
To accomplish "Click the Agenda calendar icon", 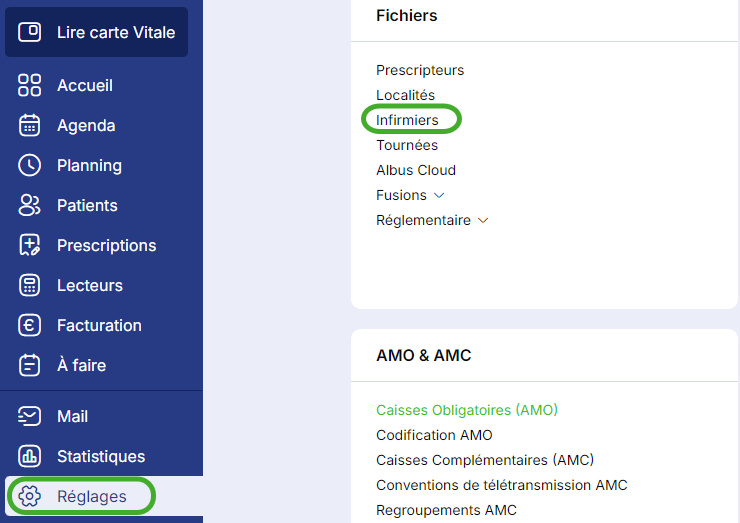I will (x=30, y=125).
